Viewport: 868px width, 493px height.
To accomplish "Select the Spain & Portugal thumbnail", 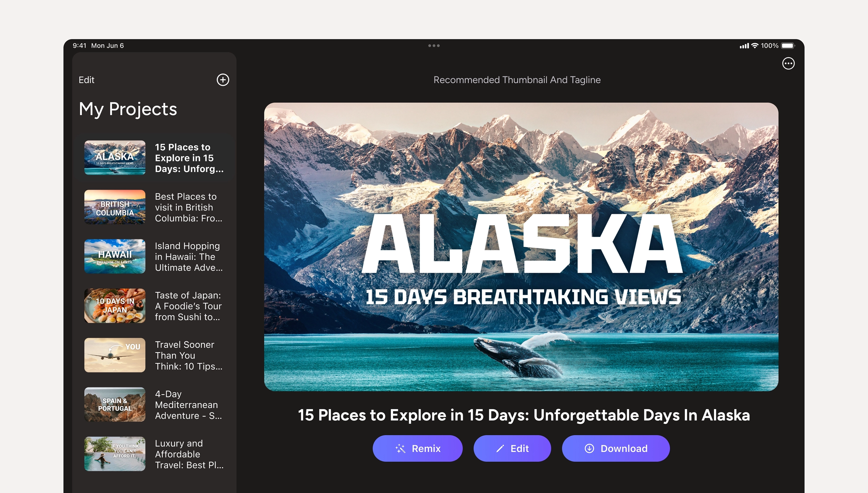I will pyautogui.click(x=115, y=405).
